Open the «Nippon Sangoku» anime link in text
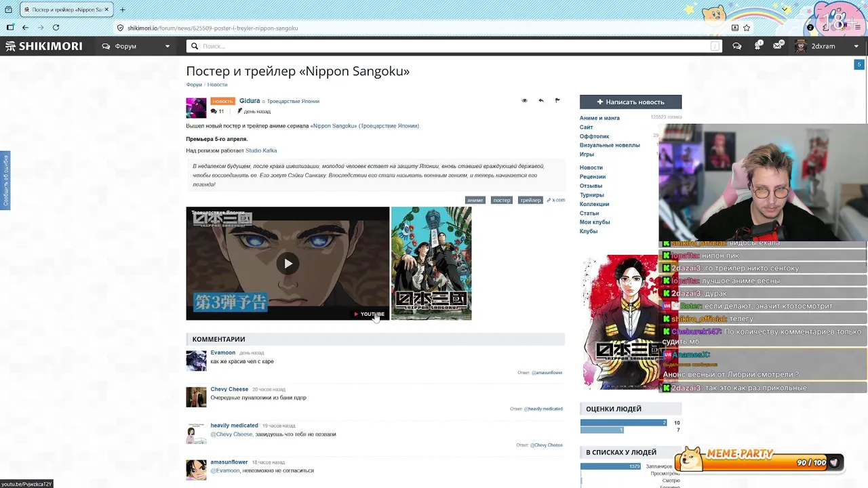Screen dimensions: 868x488 (365, 126)
